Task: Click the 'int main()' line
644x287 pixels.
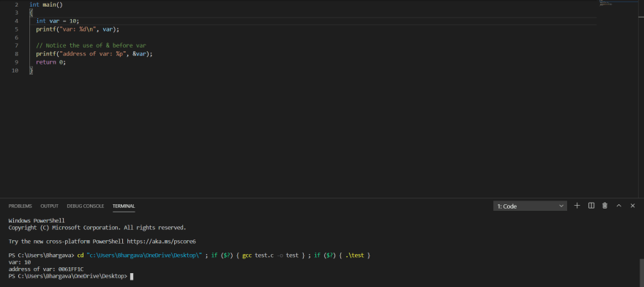Action: 46,4
